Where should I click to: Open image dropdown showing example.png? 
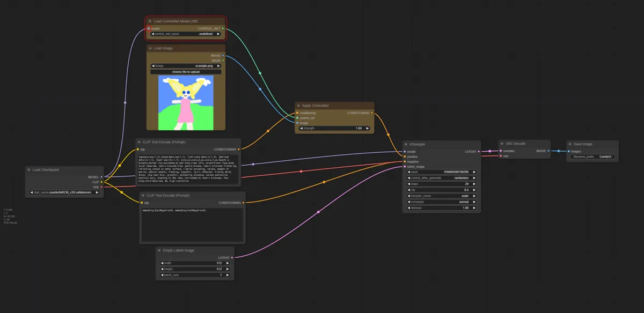[x=186, y=66]
